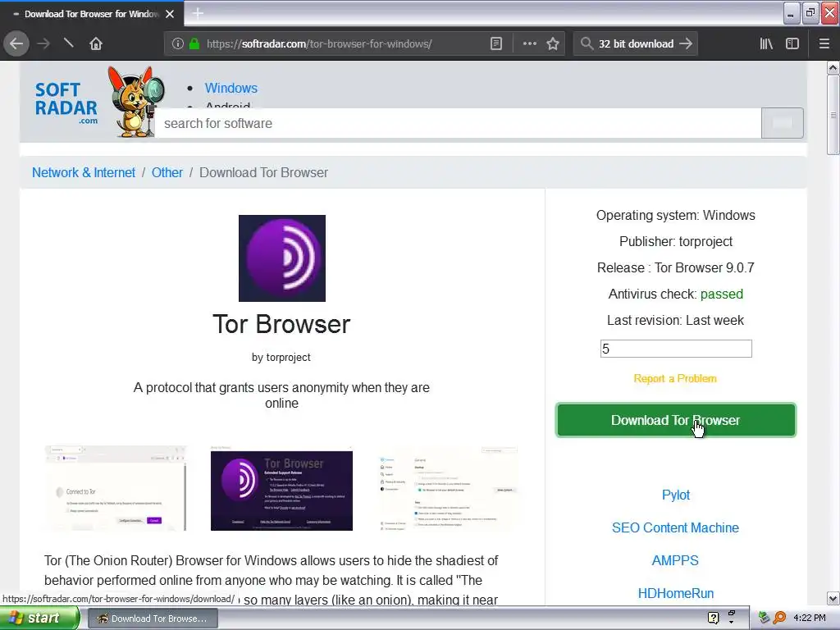Open page actions three-dot menu

coord(529,44)
